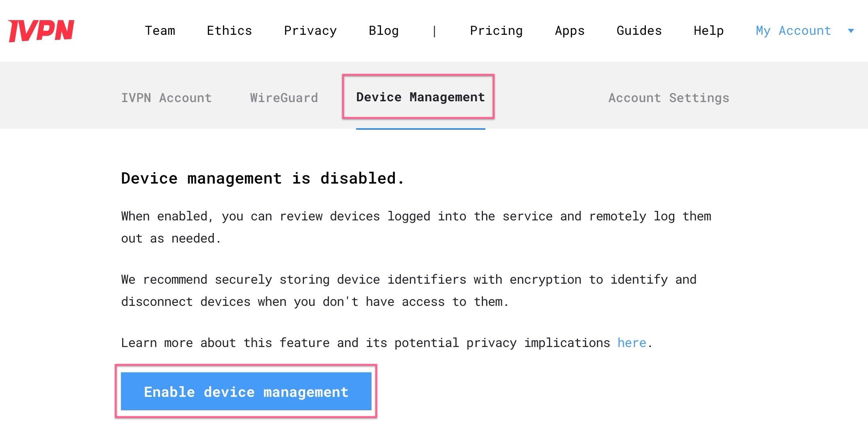Enable device management
This screenshot has height=421, width=868.
coord(246,392)
